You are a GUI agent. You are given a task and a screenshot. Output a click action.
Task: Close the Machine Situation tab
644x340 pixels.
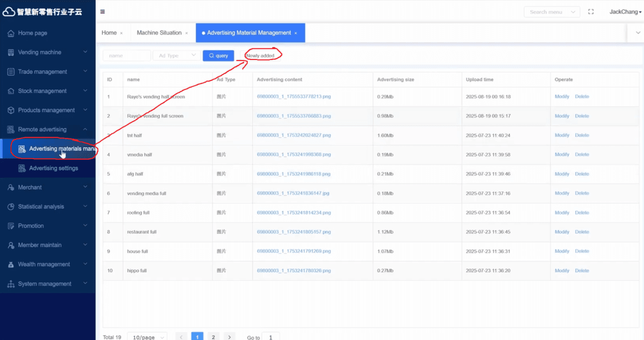[x=187, y=33]
